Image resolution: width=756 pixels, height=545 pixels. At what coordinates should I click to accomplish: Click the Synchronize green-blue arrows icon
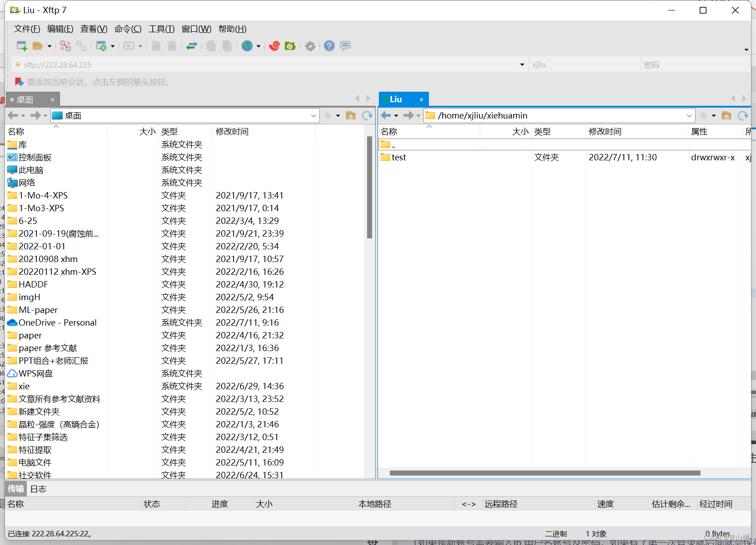(x=192, y=46)
